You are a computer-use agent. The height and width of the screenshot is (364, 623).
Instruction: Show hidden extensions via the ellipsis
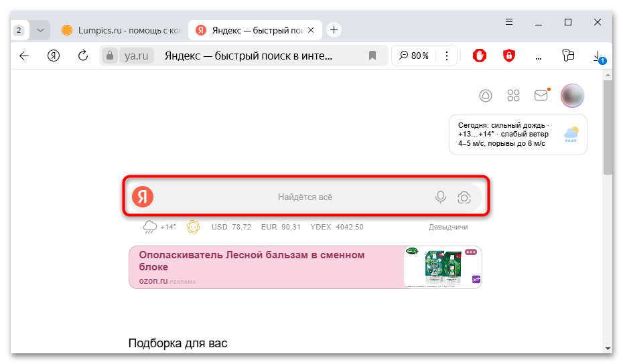point(539,58)
